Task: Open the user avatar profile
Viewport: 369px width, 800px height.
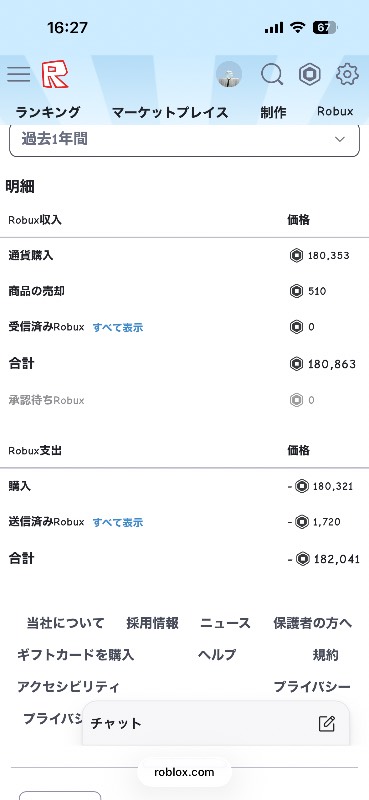Action: [229, 74]
